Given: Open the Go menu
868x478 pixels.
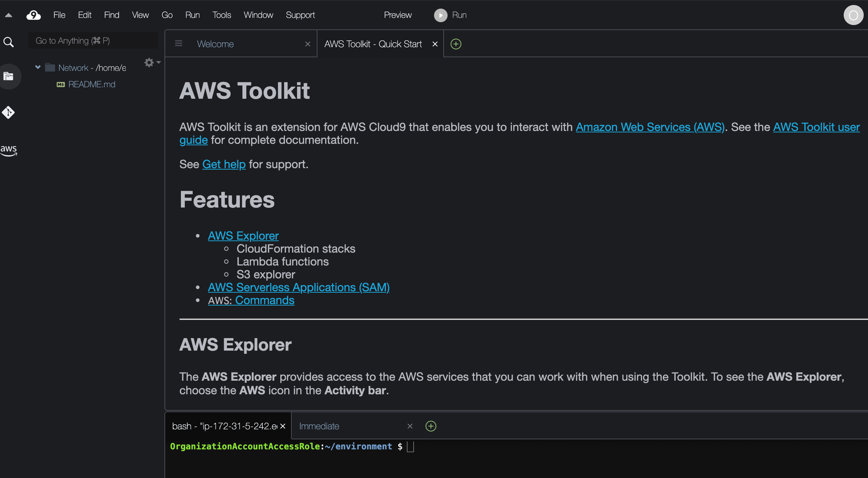Looking at the screenshot, I should coord(167,15).
